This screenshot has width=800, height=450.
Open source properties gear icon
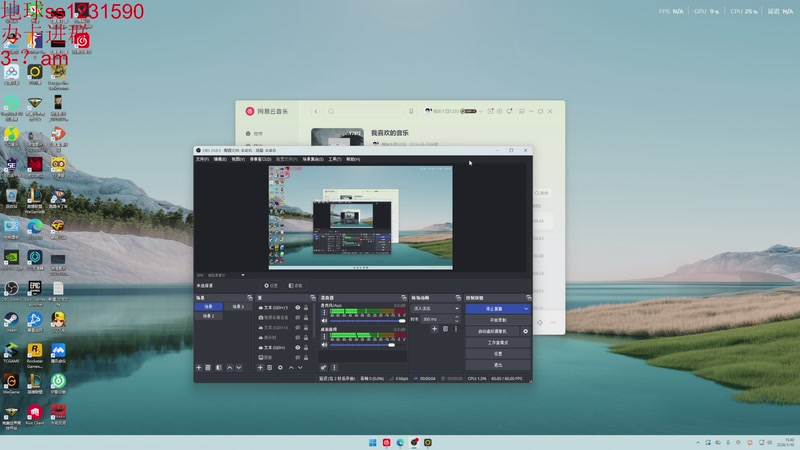(x=280, y=368)
